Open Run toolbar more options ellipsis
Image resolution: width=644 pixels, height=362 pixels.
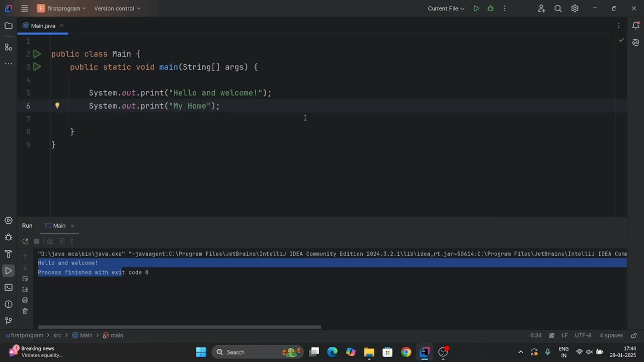pos(72,241)
